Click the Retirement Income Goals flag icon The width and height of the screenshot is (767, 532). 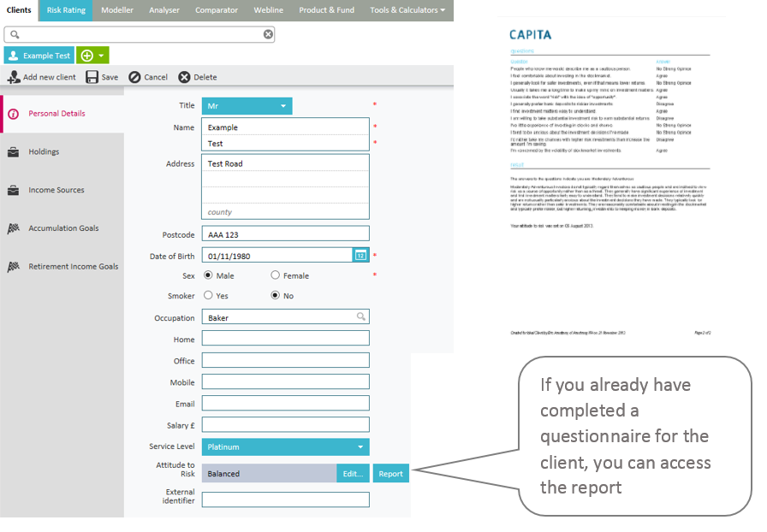click(14, 267)
